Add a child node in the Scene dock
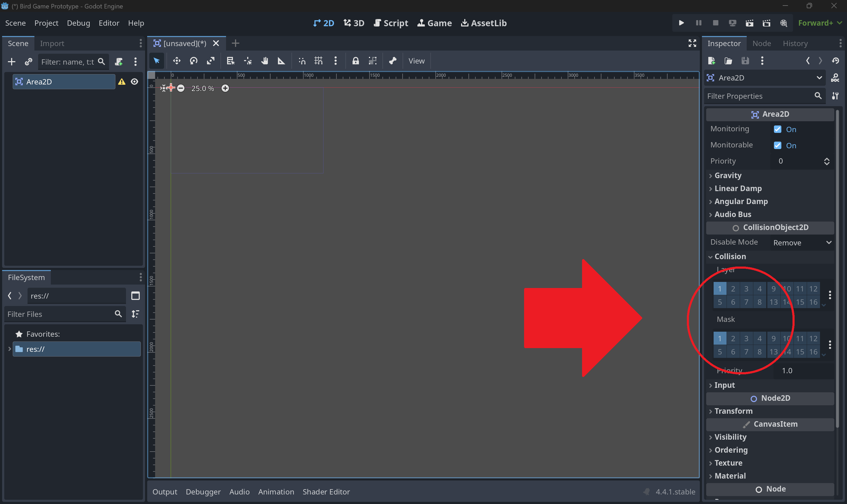 tap(11, 61)
